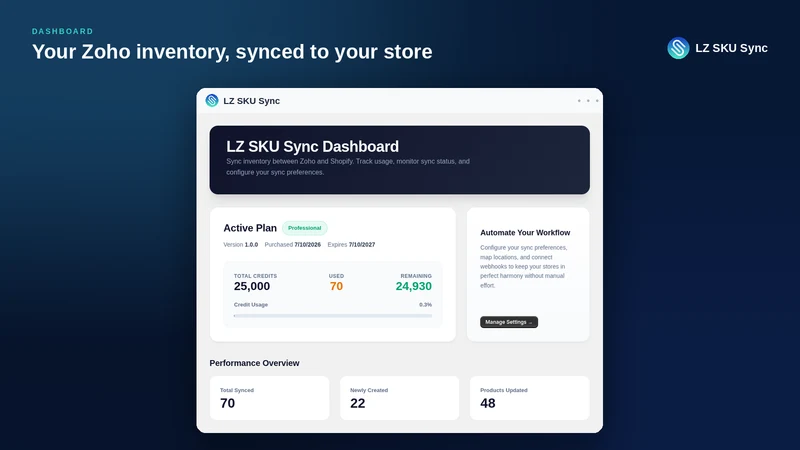This screenshot has width=800, height=450.
Task: Click the Used credits value 70
Action: 336,286
